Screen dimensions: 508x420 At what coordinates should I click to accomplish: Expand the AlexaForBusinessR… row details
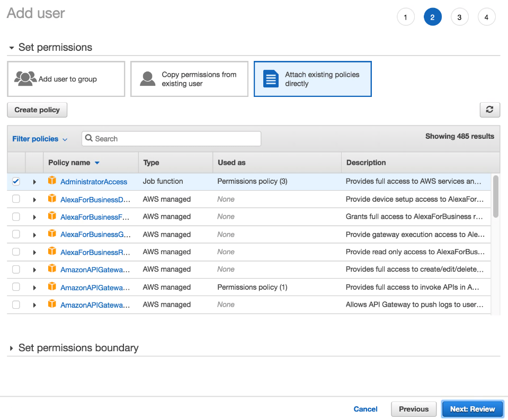(34, 252)
